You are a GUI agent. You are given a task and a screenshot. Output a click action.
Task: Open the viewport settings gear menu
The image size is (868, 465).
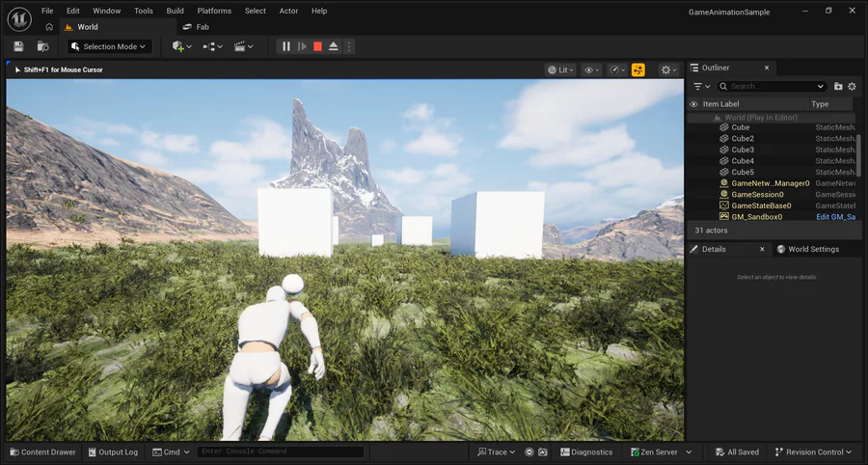(668, 69)
